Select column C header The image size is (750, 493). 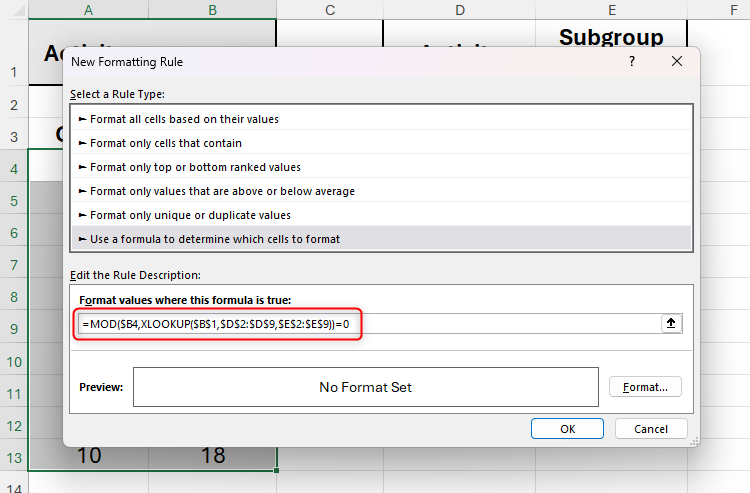(x=329, y=9)
